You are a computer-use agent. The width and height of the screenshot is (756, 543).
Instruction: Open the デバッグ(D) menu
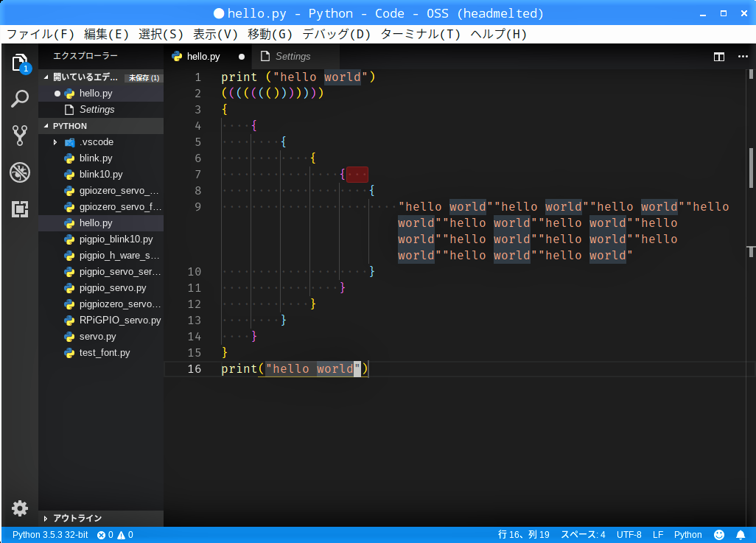pos(337,34)
